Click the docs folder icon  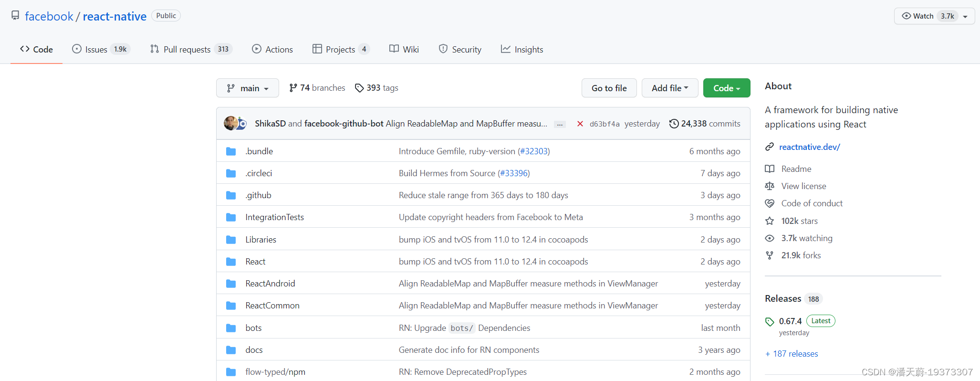click(x=231, y=350)
